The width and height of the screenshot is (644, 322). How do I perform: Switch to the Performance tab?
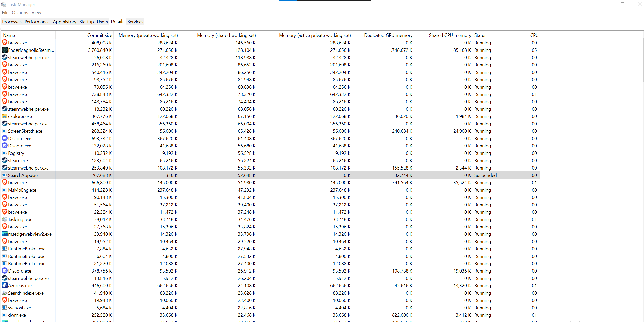37,22
